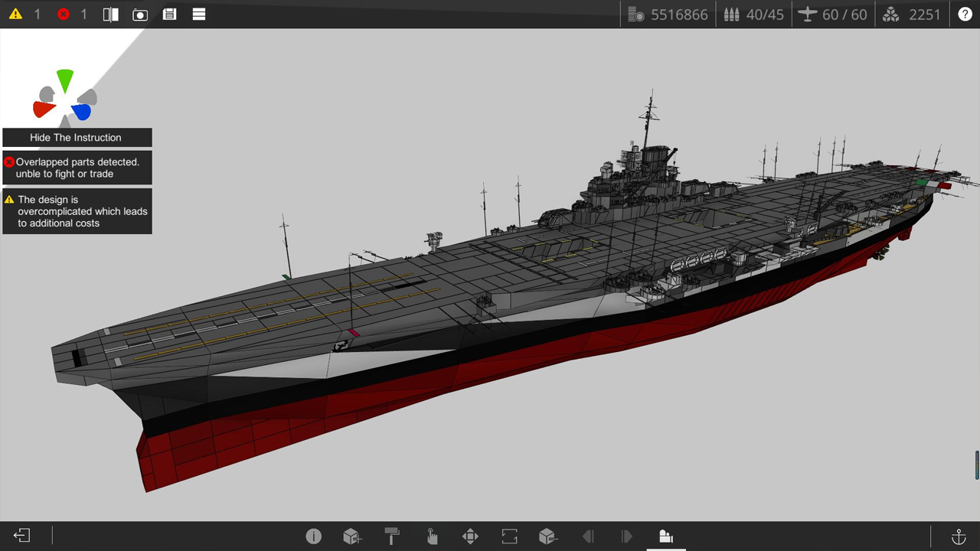Select the remove part cube icon
The height and width of the screenshot is (551, 980).
(548, 536)
